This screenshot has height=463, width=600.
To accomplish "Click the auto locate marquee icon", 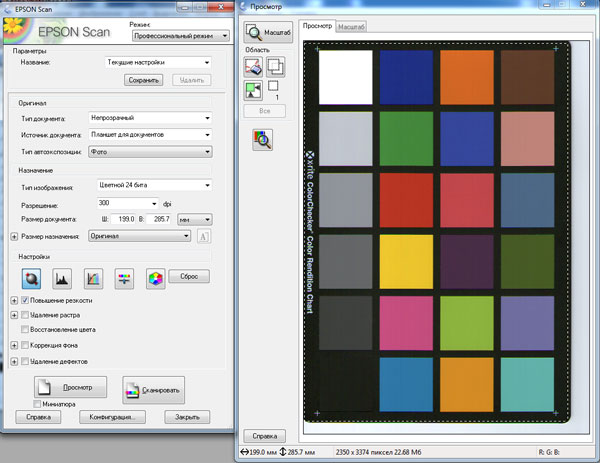I will coord(254,91).
